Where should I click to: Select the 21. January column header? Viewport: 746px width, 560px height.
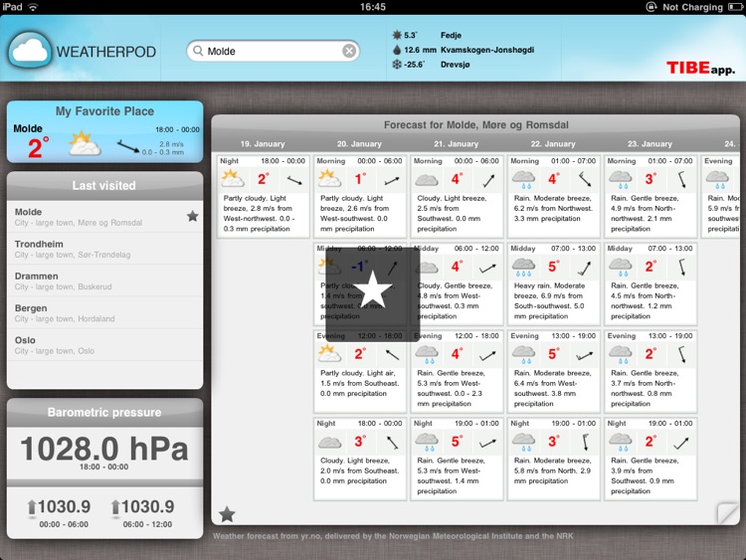[457, 143]
